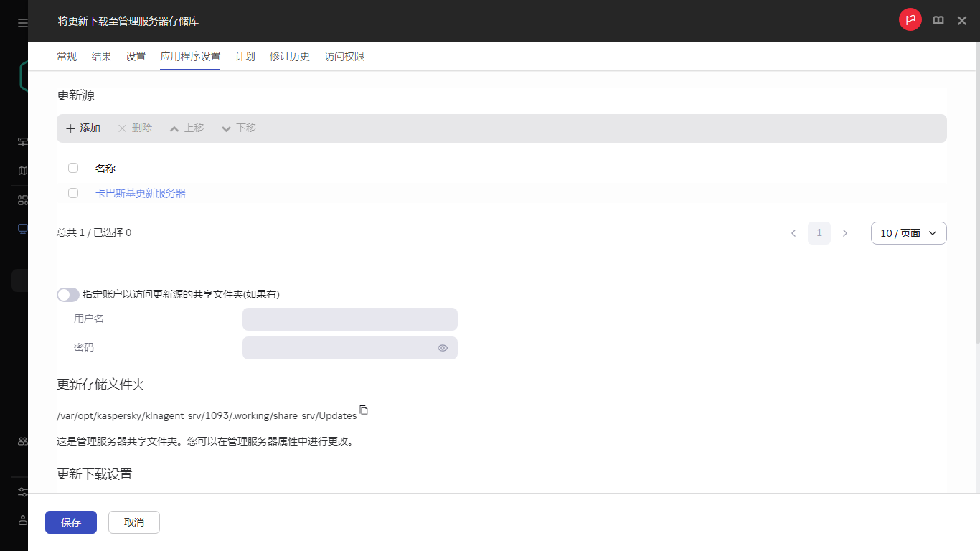Enable the shared folder account access toggle
The width and height of the screenshot is (980, 551).
(x=67, y=294)
